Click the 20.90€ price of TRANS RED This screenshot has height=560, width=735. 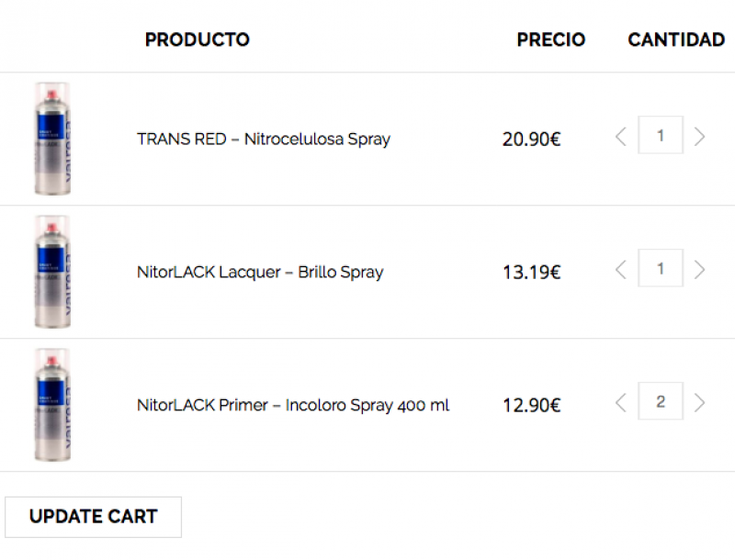(531, 140)
